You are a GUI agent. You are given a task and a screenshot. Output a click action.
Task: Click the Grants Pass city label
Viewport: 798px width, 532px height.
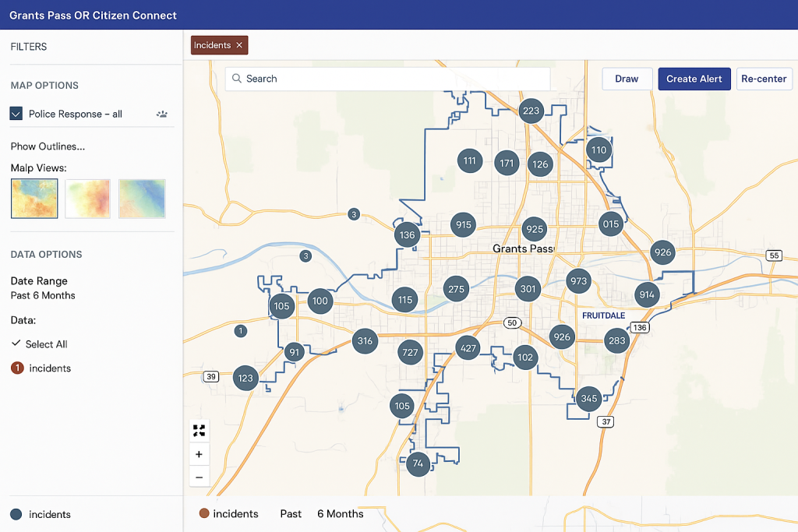coord(523,248)
